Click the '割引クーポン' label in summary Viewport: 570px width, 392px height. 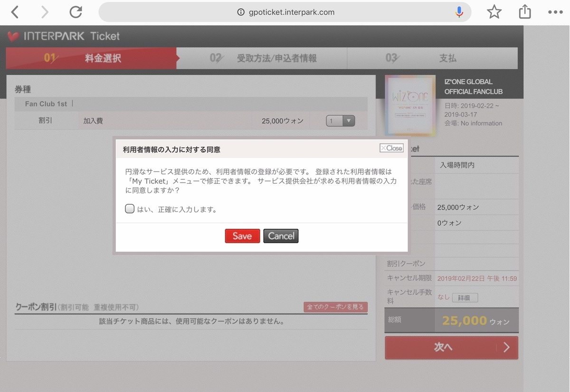406,263
